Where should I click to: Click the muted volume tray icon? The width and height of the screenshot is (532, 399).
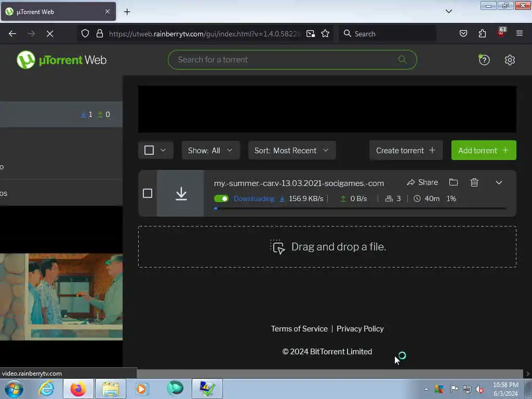click(x=480, y=389)
